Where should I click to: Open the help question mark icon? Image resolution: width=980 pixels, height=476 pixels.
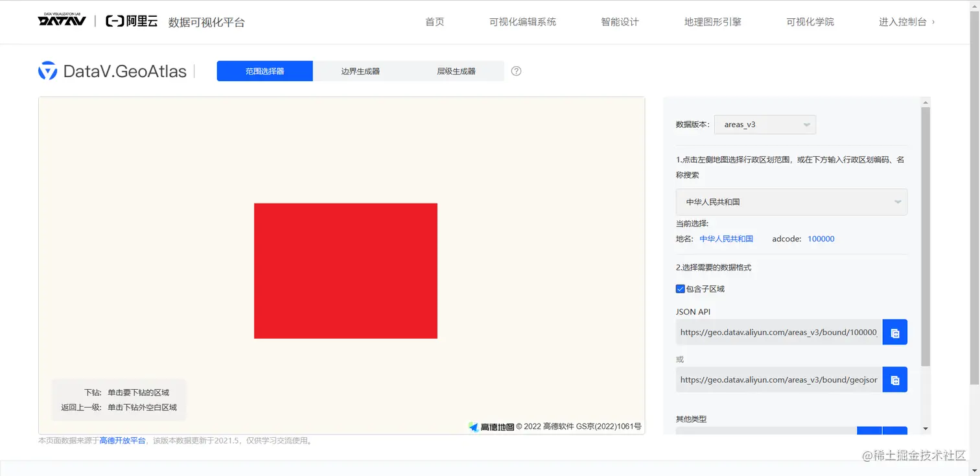click(x=516, y=71)
